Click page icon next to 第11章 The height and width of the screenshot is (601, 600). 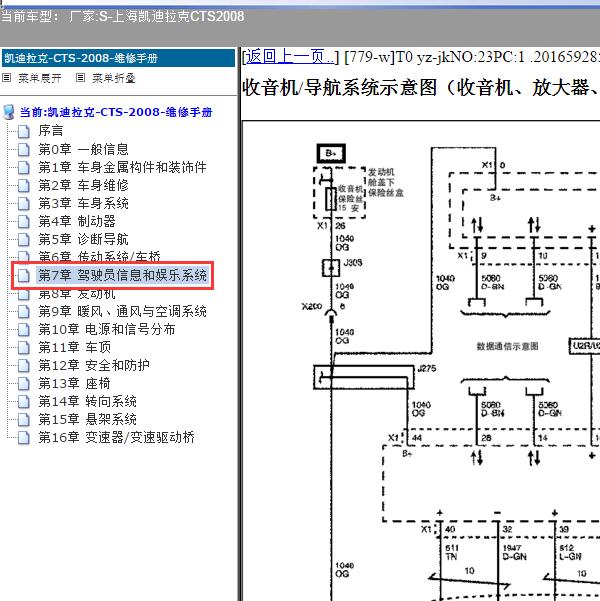[24, 347]
